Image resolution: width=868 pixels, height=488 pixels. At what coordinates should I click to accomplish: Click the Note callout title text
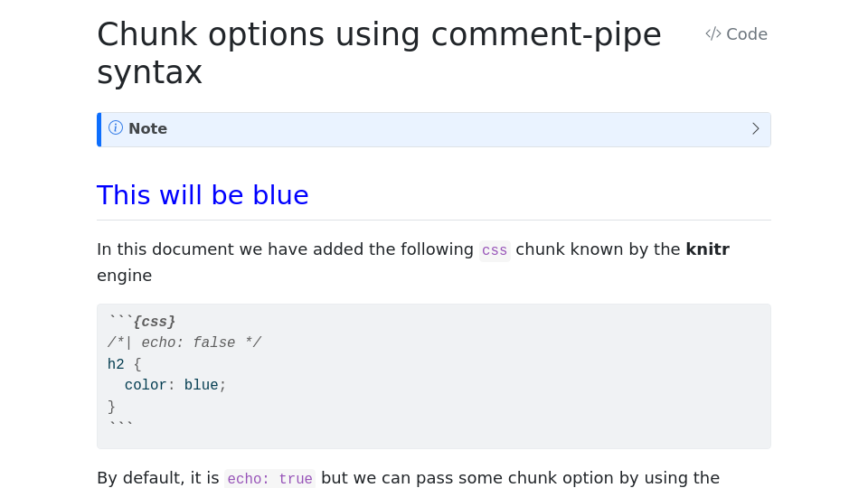(147, 129)
